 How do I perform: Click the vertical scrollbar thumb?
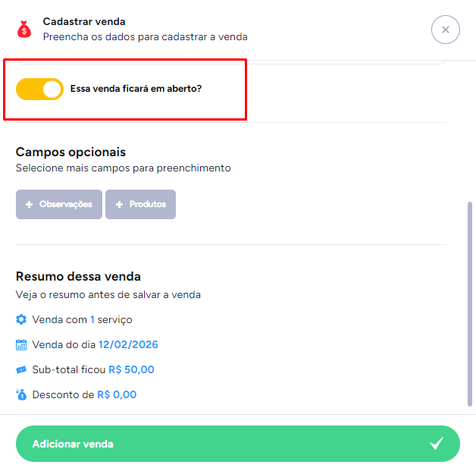(x=471, y=303)
